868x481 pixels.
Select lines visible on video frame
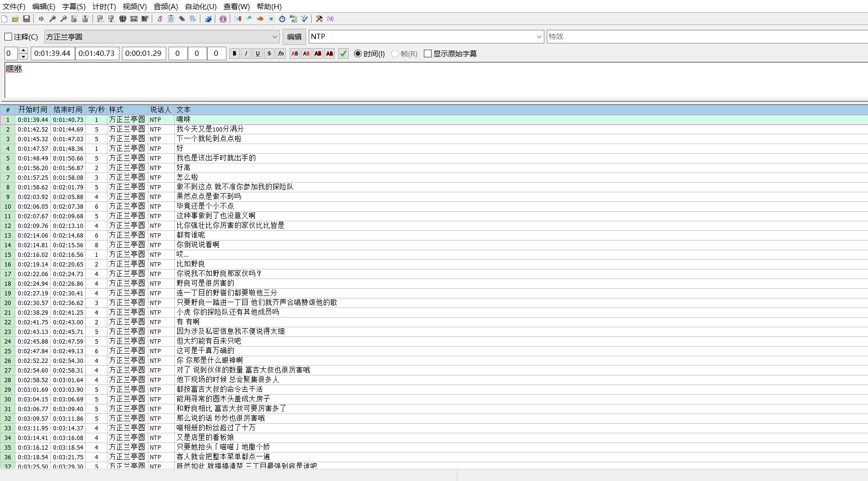[x=123, y=19]
